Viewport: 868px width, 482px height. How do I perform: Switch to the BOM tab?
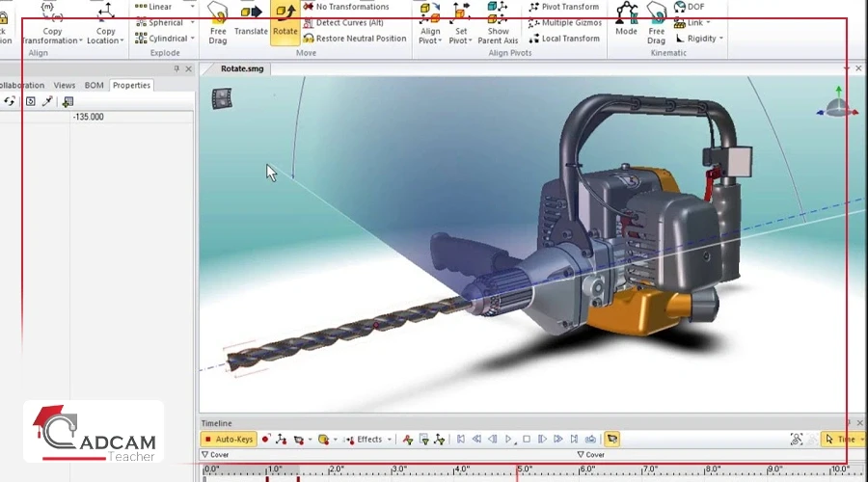[x=94, y=85]
